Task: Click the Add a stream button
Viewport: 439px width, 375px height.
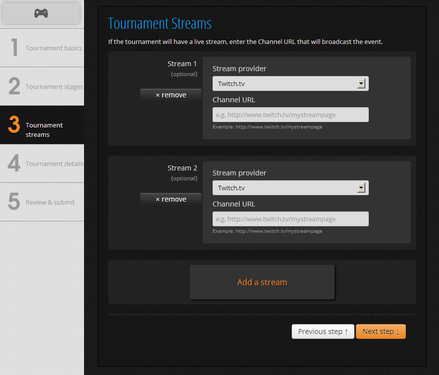Action: [262, 282]
